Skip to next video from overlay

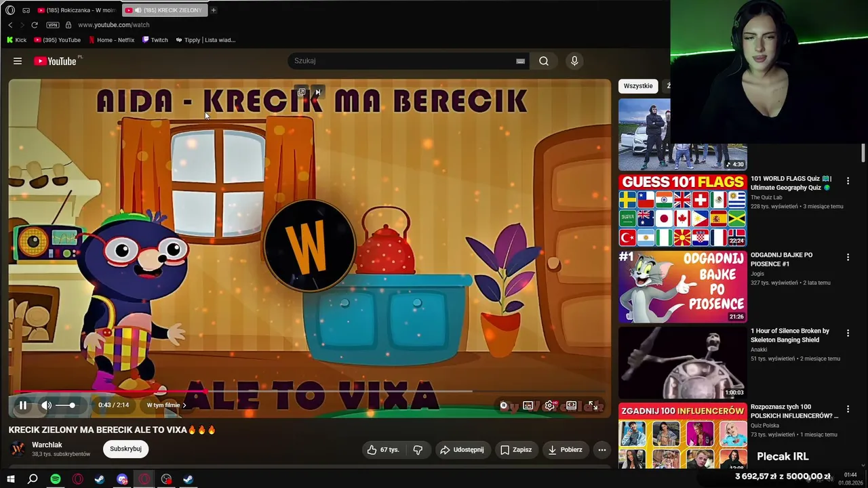[x=318, y=92]
